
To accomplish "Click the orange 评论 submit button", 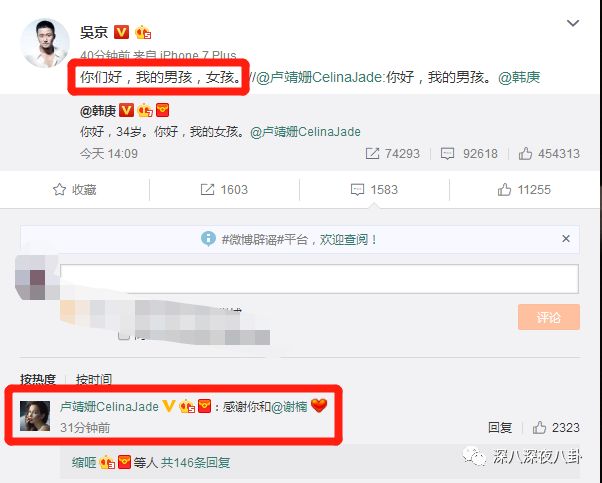I will 549,317.
